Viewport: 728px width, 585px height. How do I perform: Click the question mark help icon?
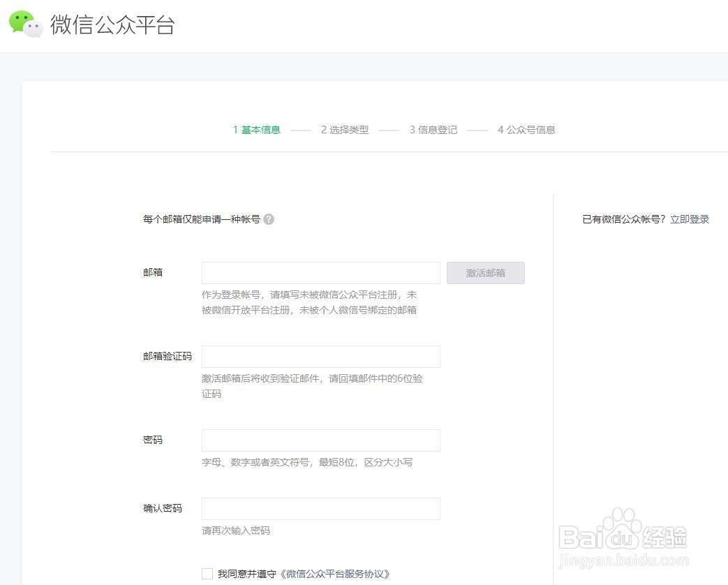click(268, 219)
